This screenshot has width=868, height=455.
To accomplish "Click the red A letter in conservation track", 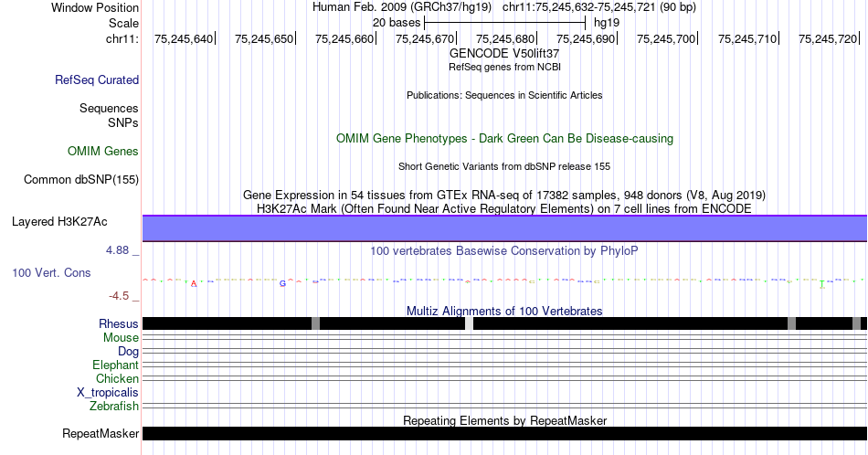I will point(194,284).
